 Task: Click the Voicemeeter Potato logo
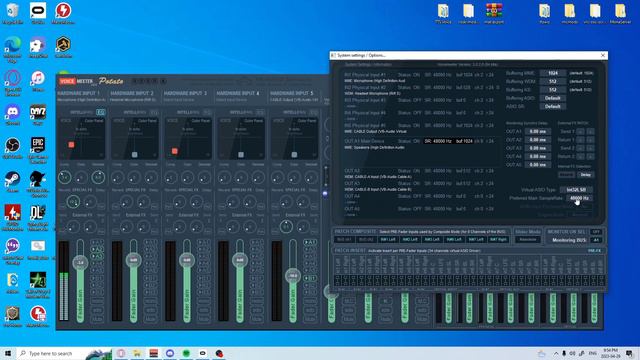point(91,81)
